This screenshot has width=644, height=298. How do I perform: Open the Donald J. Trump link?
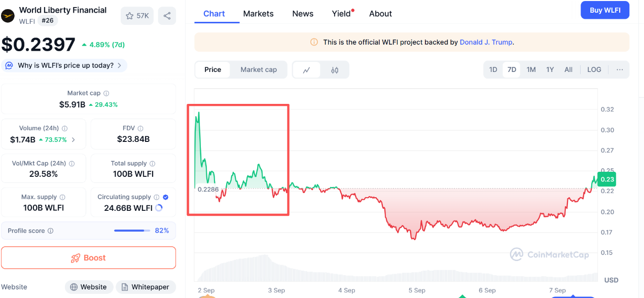point(486,42)
